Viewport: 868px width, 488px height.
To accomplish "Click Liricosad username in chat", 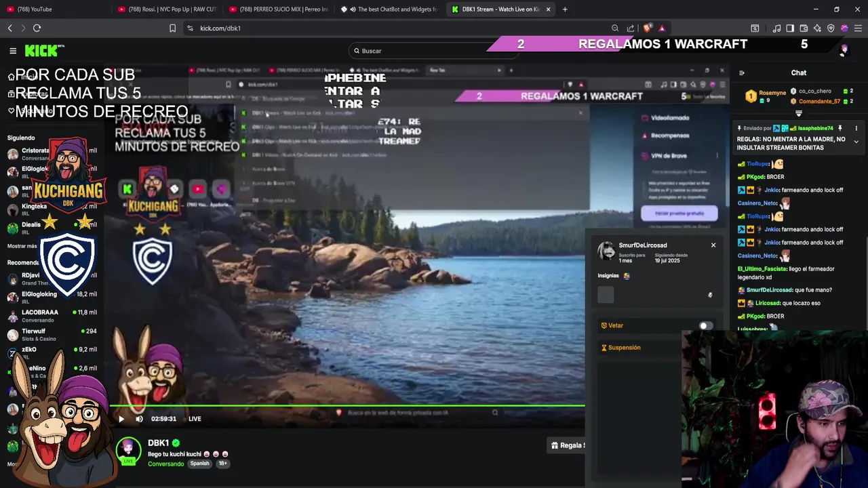I will click(768, 303).
